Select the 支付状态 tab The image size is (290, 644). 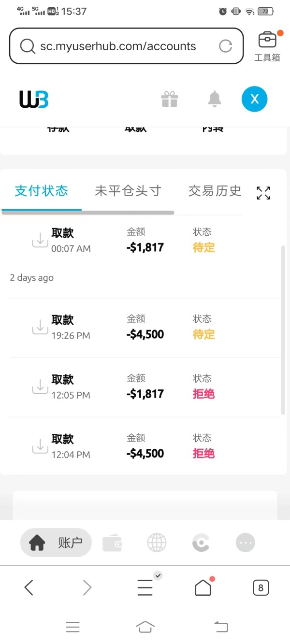[x=41, y=191]
